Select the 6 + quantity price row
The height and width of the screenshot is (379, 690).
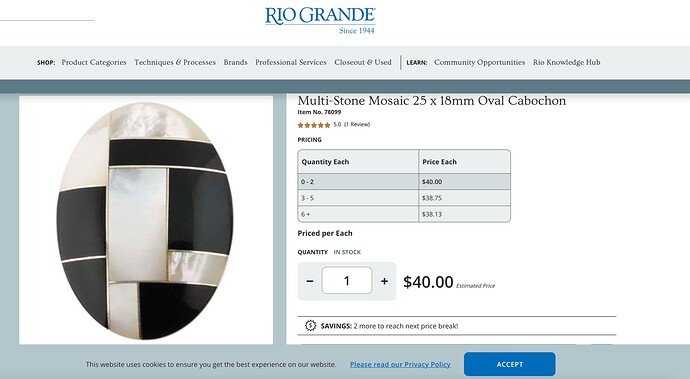click(404, 214)
